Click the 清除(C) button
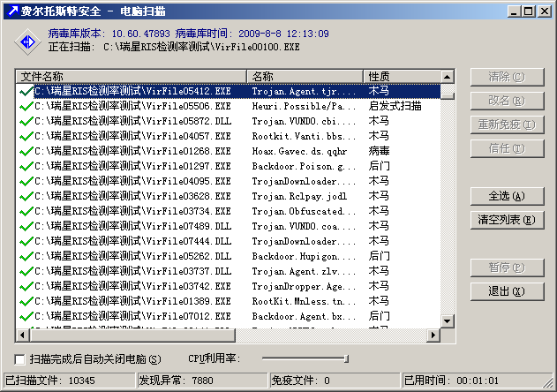The width and height of the screenshot is (557, 392). (507, 77)
